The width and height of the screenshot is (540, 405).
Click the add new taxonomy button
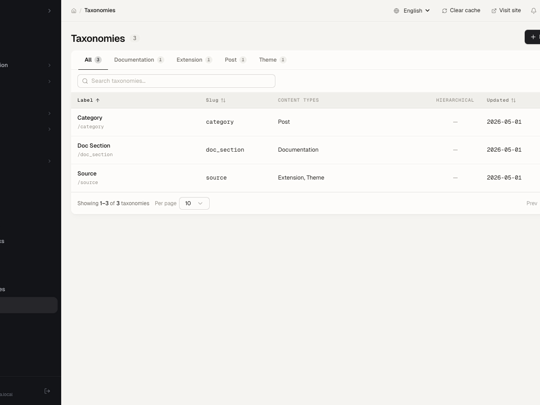point(532,37)
